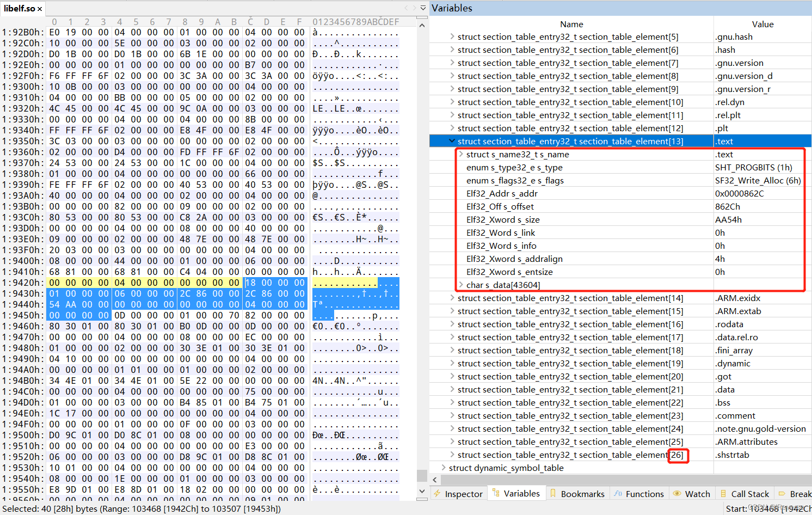Expand section_table_element[5] .gnu.hash row
812x515 pixels.
tap(452, 36)
